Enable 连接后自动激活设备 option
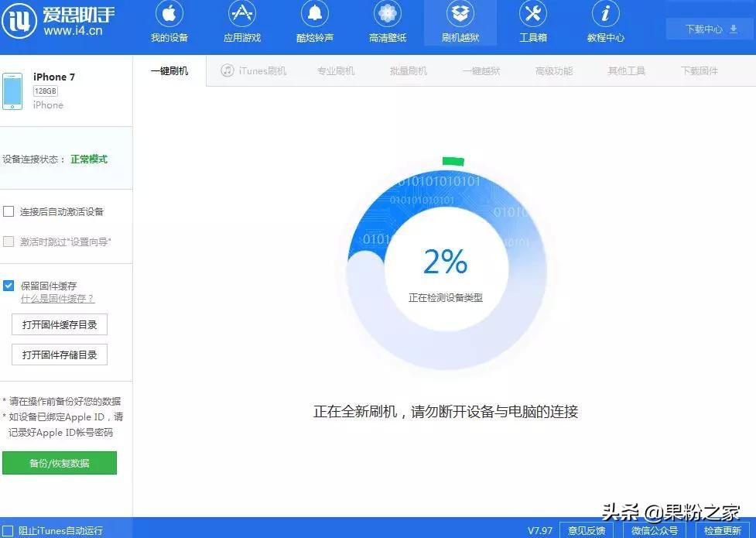The image size is (756, 538). click(9, 211)
